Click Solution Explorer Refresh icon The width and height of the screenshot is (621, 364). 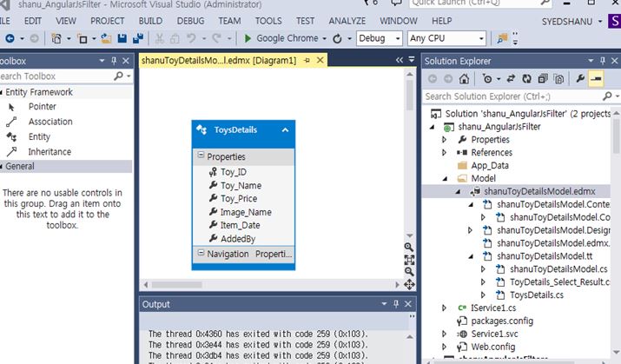(526, 79)
